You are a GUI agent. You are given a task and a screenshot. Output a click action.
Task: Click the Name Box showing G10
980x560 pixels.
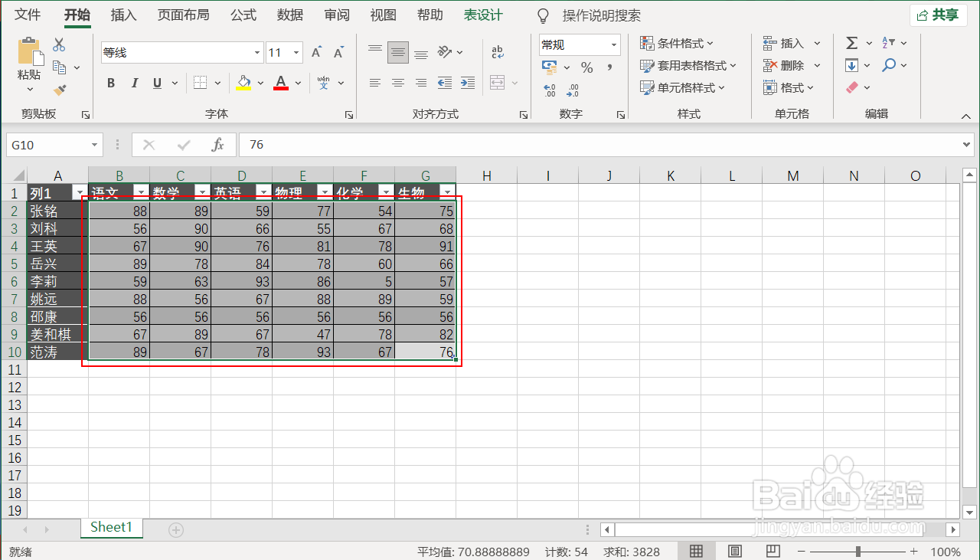point(54,145)
